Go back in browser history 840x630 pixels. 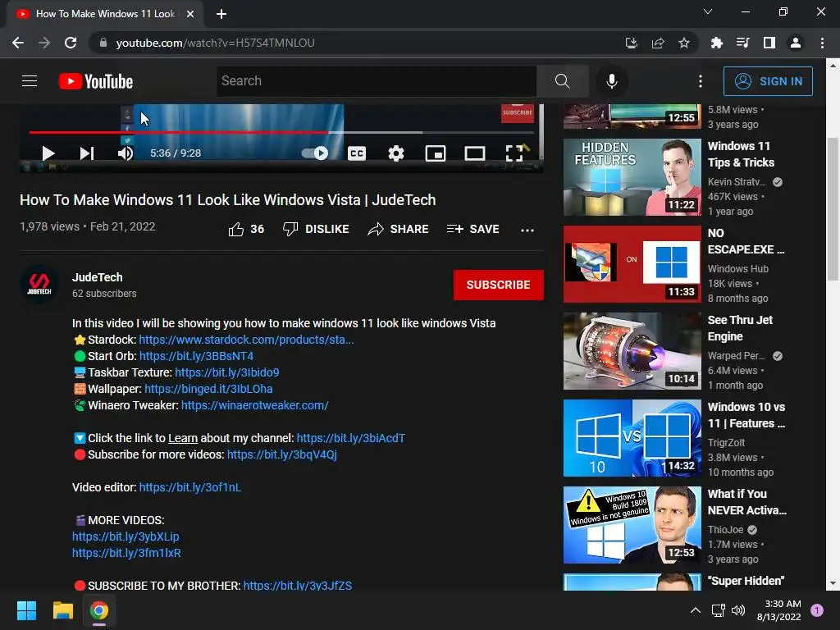pos(18,43)
